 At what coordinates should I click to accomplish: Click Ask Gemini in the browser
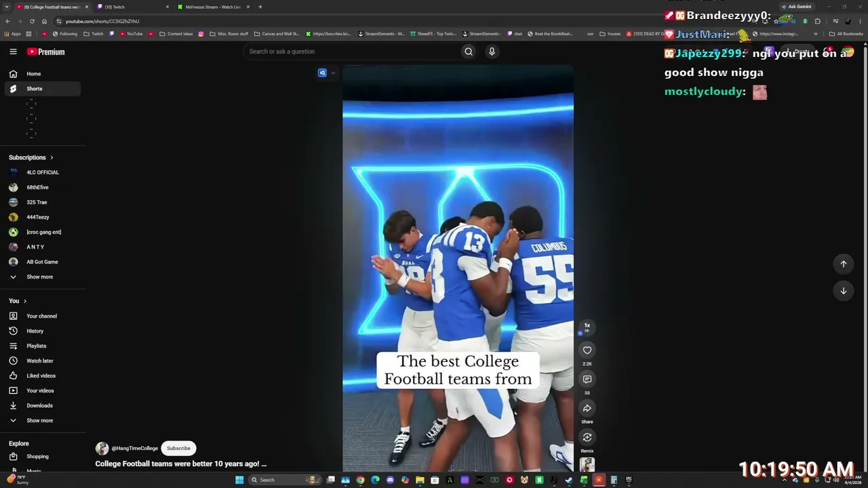(x=796, y=7)
